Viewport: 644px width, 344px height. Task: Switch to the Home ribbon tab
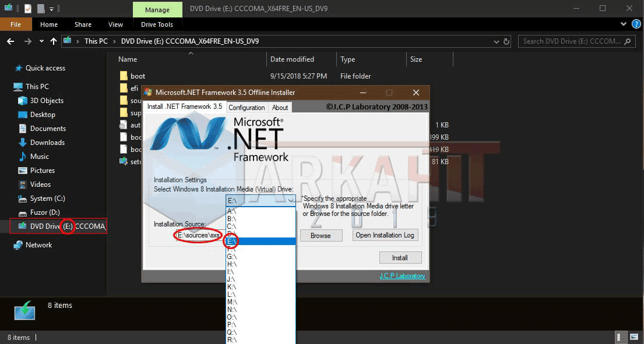pos(49,24)
